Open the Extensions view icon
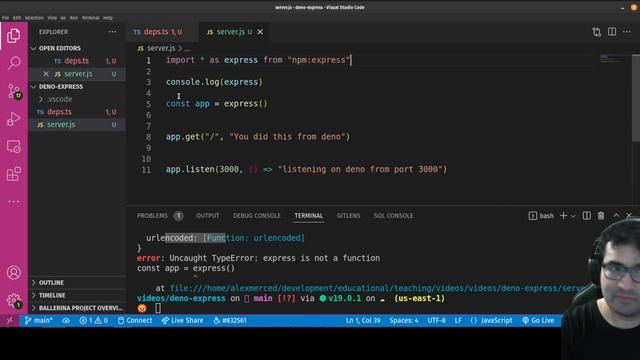 (x=13, y=174)
